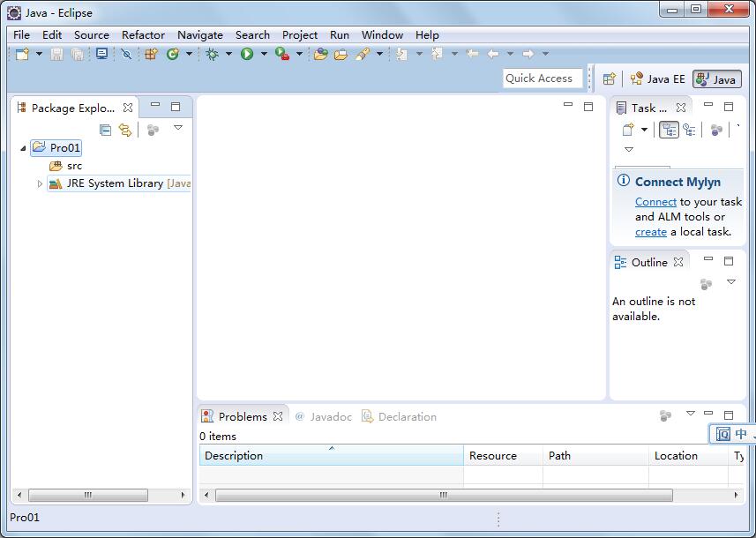Switch to the Declaration tab
This screenshot has width=756, height=538.
[x=400, y=416]
